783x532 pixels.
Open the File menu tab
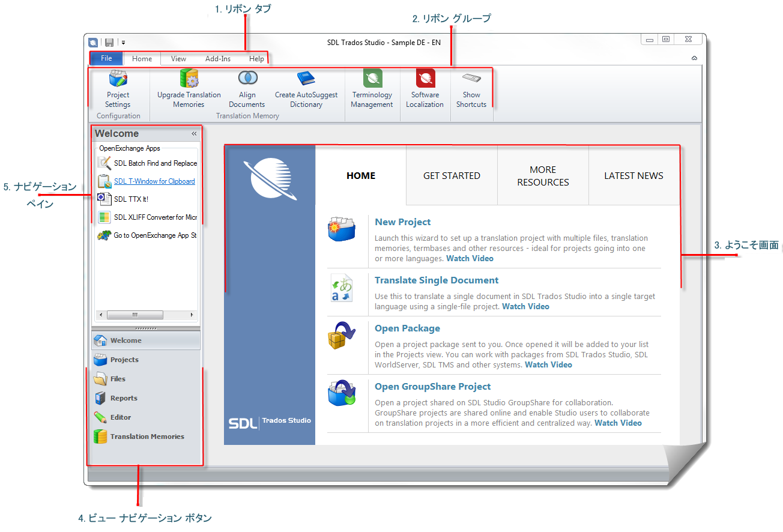106,58
